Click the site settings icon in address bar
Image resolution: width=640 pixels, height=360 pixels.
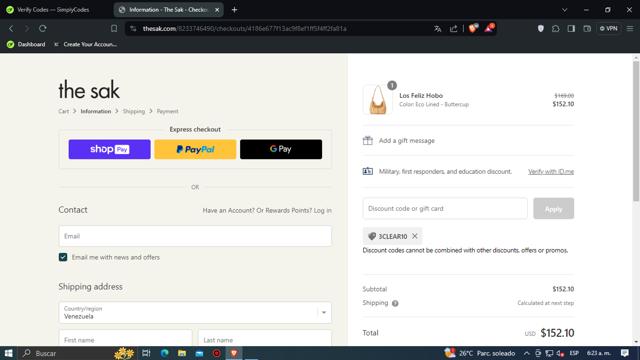tap(133, 29)
